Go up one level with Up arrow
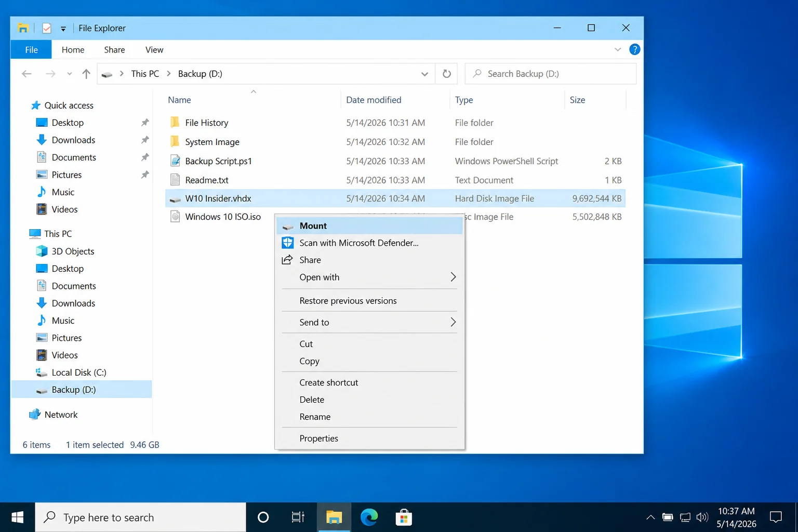Image resolution: width=798 pixels, height=532 pixels. point(86,74)
